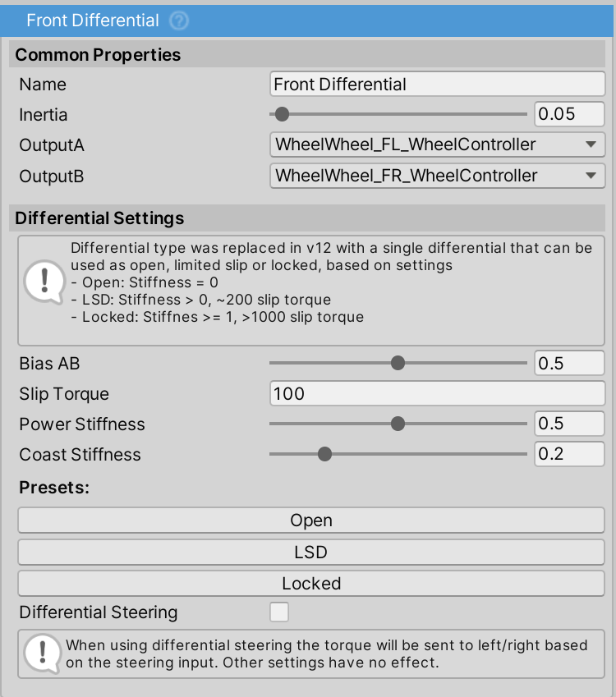Open the OutputB wheel selection dropdown
The image size is (616, 697).
[x=437, y=176]
